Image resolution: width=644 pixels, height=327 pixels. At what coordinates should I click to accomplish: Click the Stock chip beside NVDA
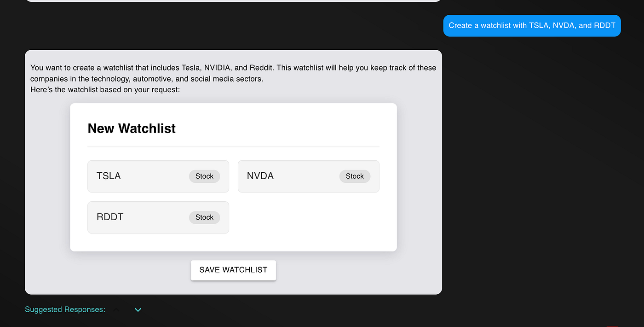click(x=355, y=176)
